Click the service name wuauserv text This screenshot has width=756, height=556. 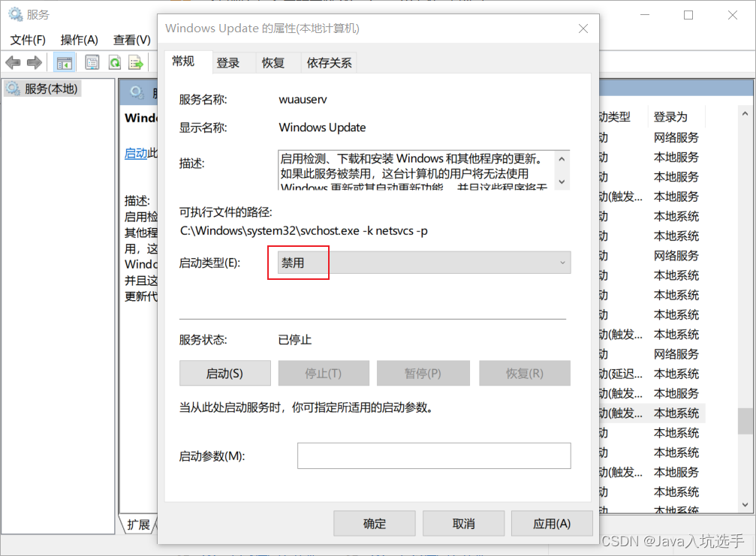[x=303, y=100]
